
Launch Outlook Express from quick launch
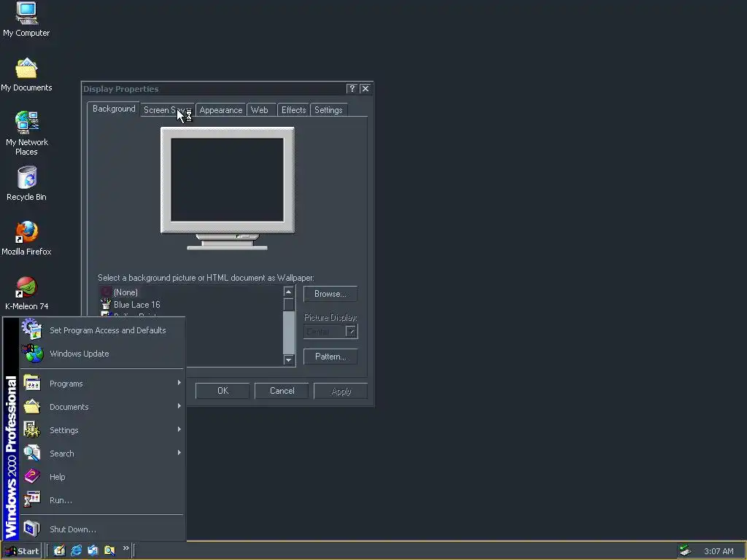[x=93, y=551]
